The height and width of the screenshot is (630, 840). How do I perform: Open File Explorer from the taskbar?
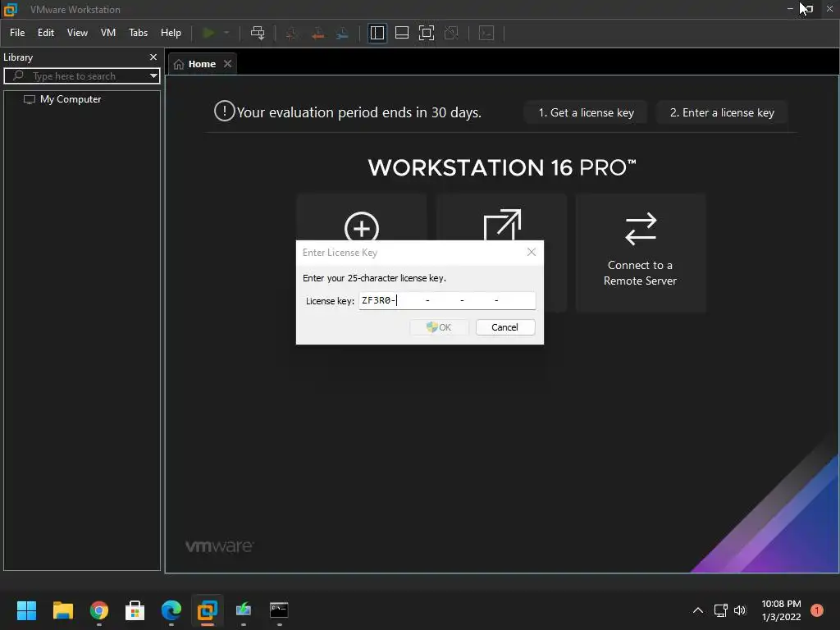pos(62,610)
